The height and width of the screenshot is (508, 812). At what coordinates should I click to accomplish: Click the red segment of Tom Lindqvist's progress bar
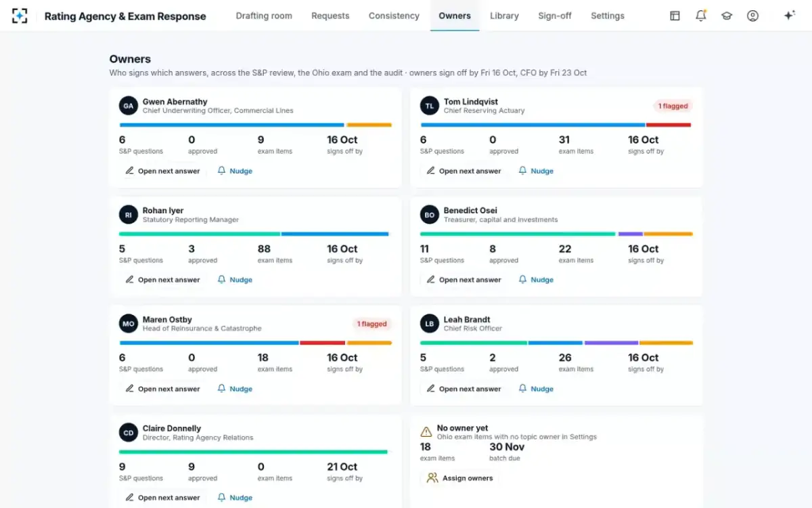(x=669, y=125)
